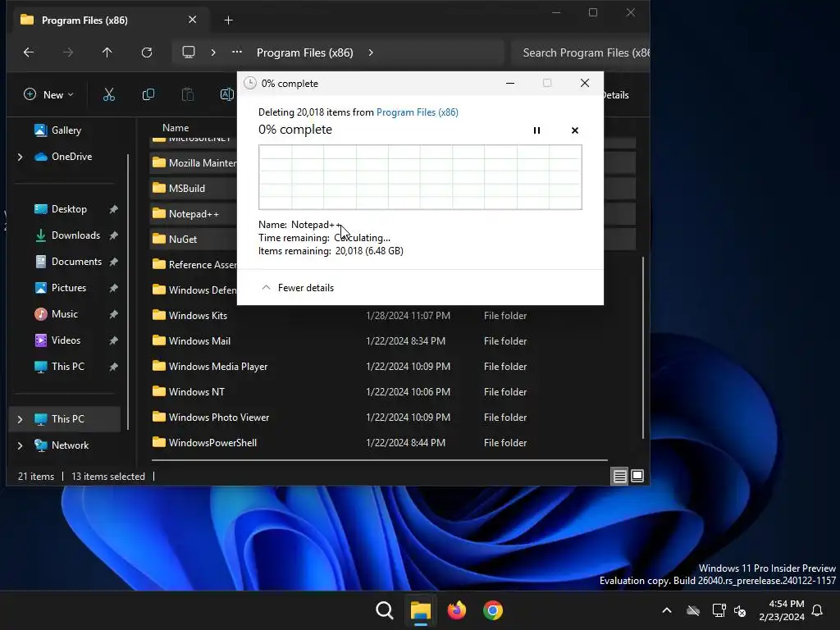
Task: Collapse the dialog with Fewer details
Action: pyautogui.click(x=298, y=288)
